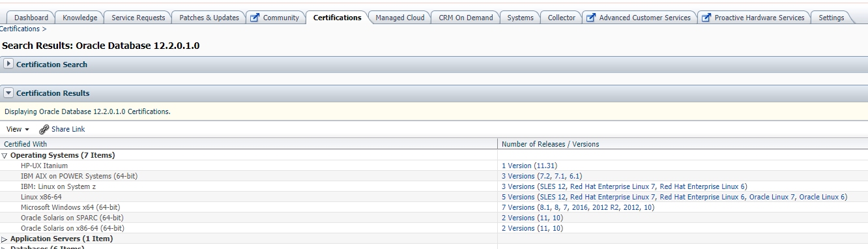Click the Share Link text link
Viewport: 868px width, 249px height.
68,129
